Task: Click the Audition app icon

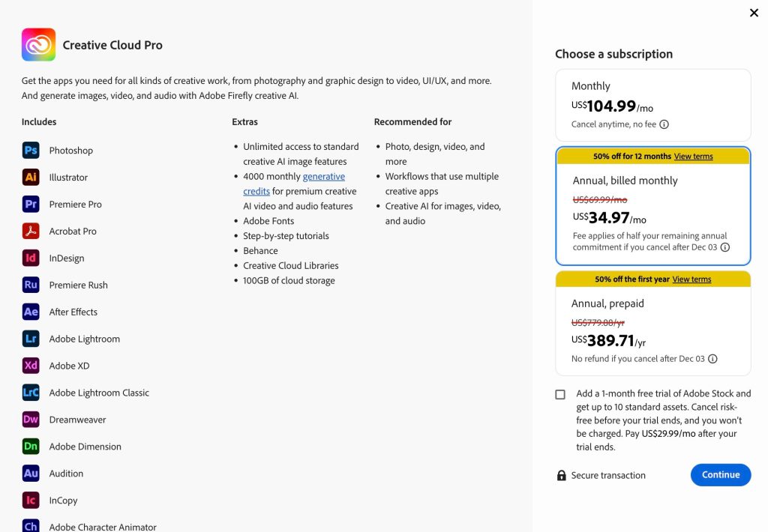Action: click(31, 474)
